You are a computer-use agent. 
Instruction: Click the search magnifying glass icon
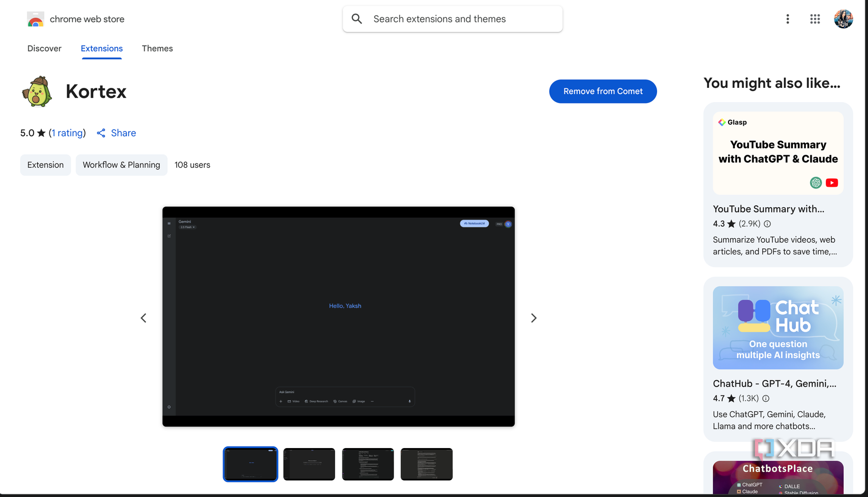point(356,18)
